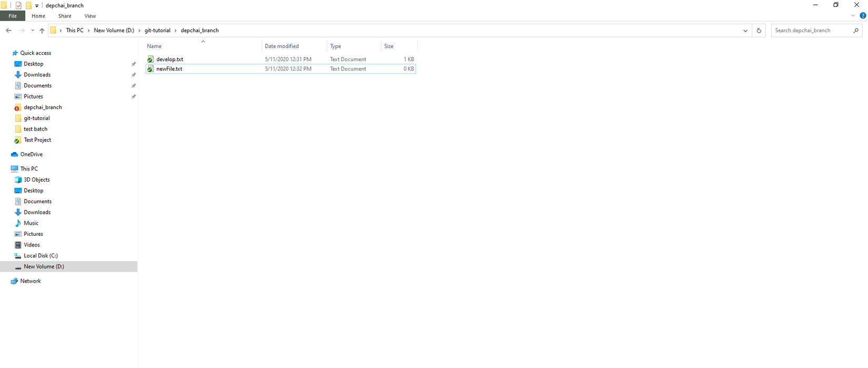Click the forward navigation arrow
868x368 pixels.
[x=22, y=31]
